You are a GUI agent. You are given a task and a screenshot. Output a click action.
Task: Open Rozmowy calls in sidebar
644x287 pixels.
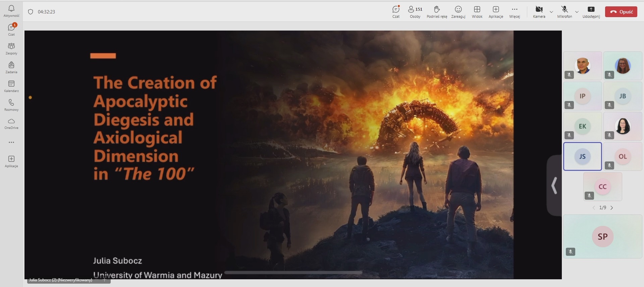point(11,105)
